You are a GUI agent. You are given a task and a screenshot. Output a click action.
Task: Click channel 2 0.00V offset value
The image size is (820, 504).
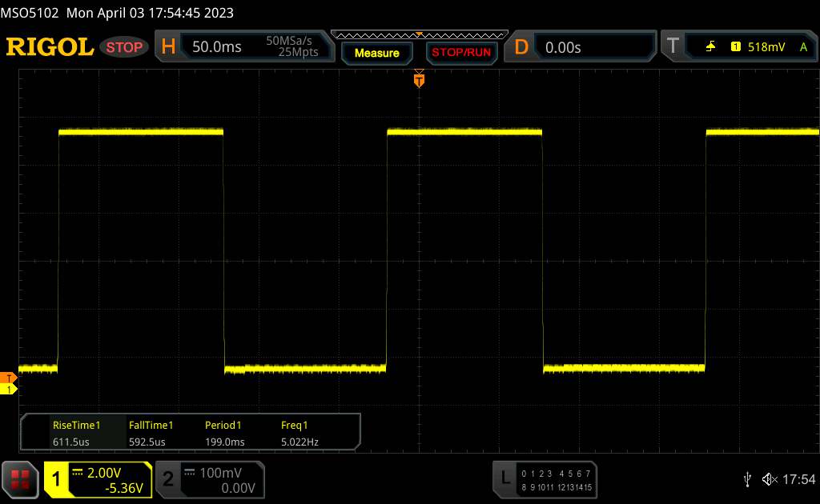coord(238,488)
